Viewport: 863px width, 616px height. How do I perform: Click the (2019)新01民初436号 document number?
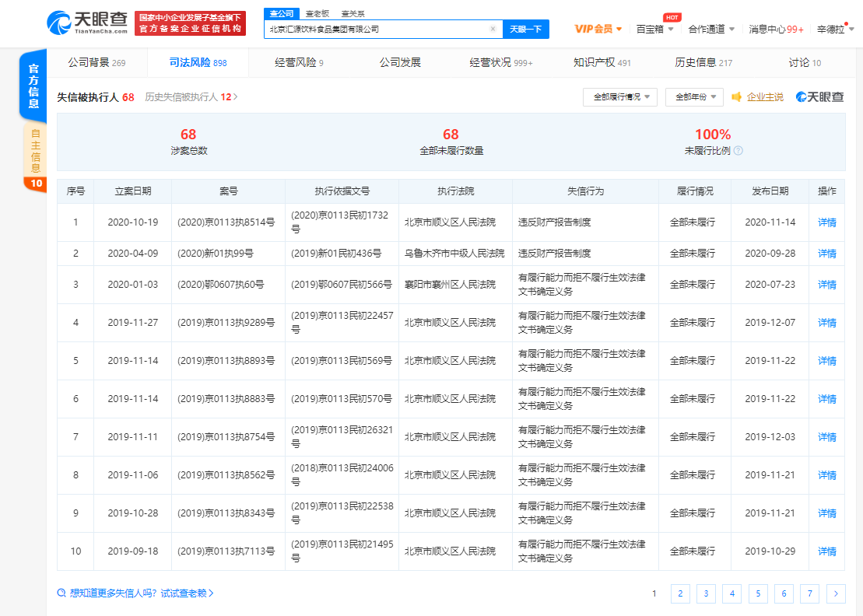tap(336, 254)
